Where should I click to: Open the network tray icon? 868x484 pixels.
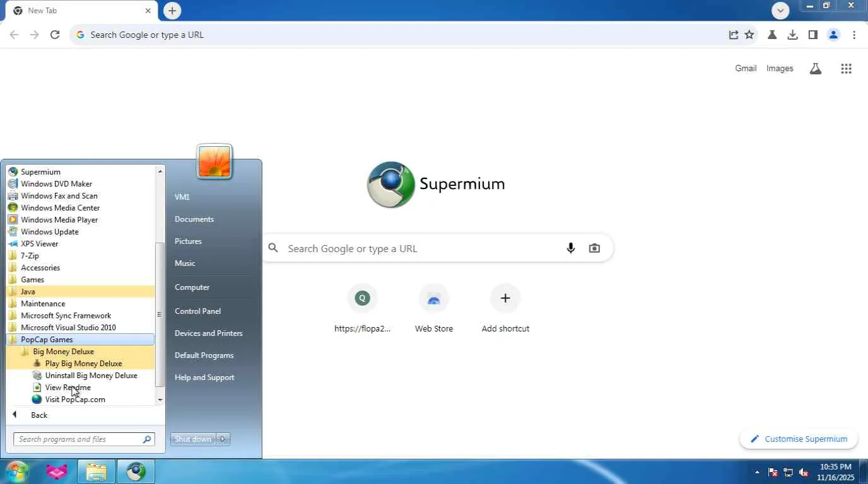[x=788, y=472]
